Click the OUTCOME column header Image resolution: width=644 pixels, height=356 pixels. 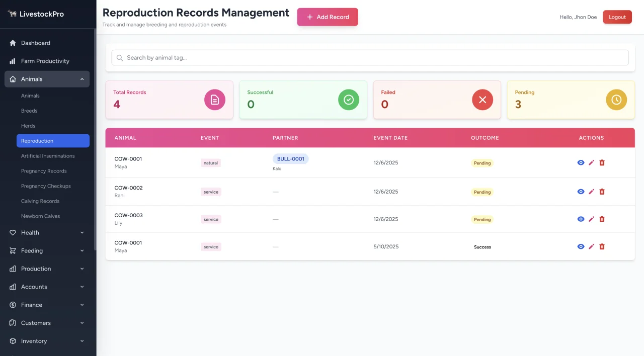point(485,138)
